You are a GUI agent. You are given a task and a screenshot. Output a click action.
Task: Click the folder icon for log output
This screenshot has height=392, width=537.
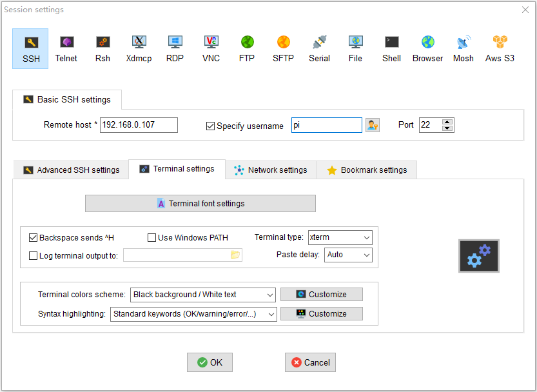pos(235,255)
